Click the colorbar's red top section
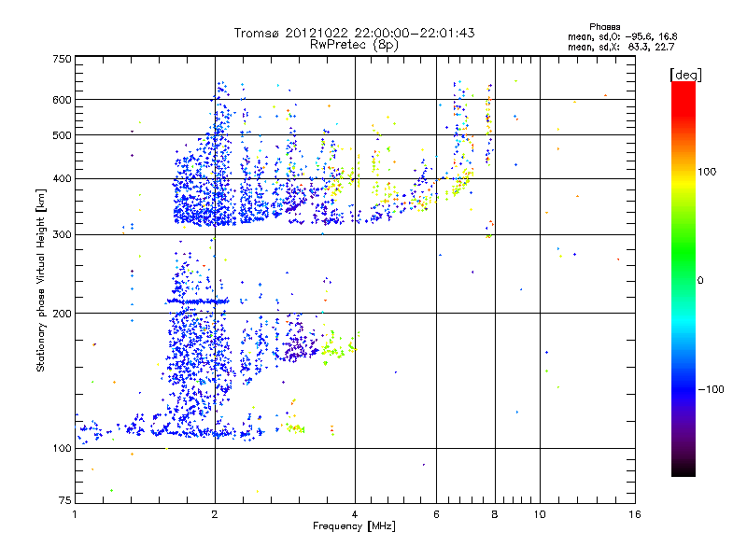Viewport: 747px width, 560px height. click(684, 98)
